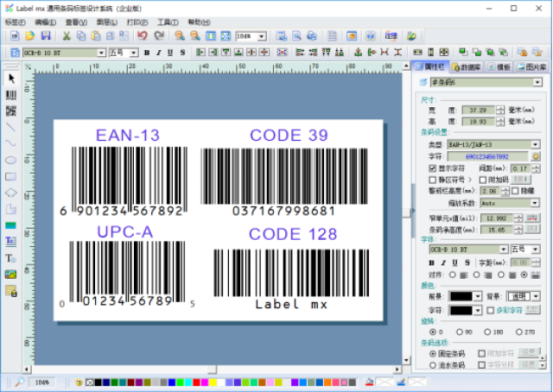Select the picture insert tool in toolbox
The height and width of the screenshot is (392, 553).
[x=11, y=275]
